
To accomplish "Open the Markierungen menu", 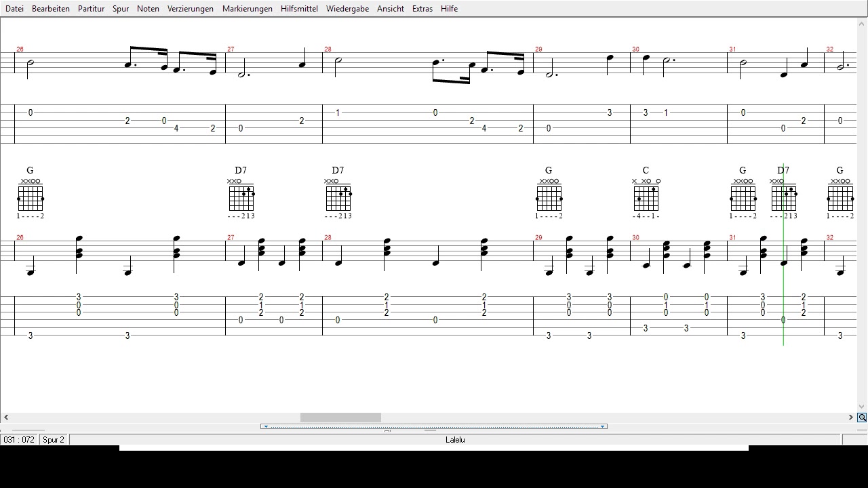I will 248,9.
